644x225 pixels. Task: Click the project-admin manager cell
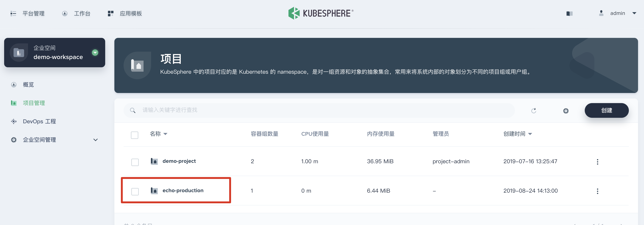pyautogui.click(x=451, y=161)
